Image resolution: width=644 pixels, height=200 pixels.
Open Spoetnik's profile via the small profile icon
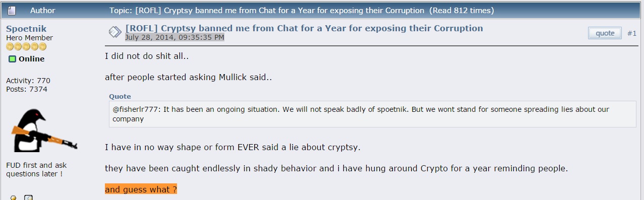13,197
